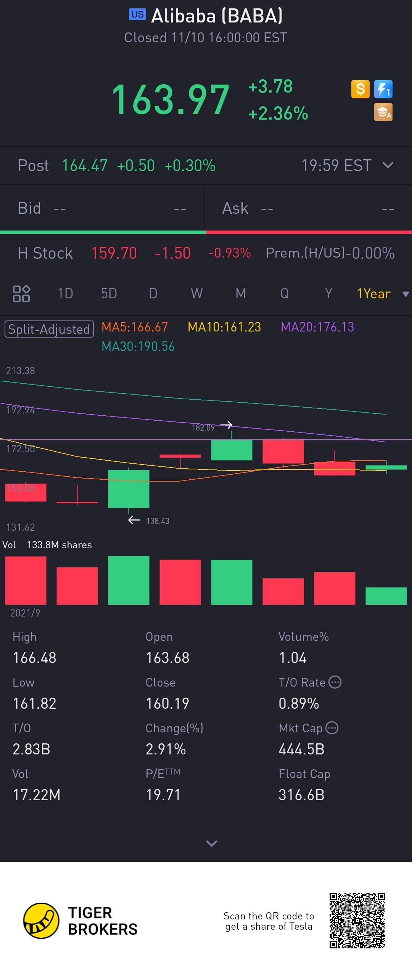Tap the blue lightning bolt icon
412x980 pixels.
383,90
